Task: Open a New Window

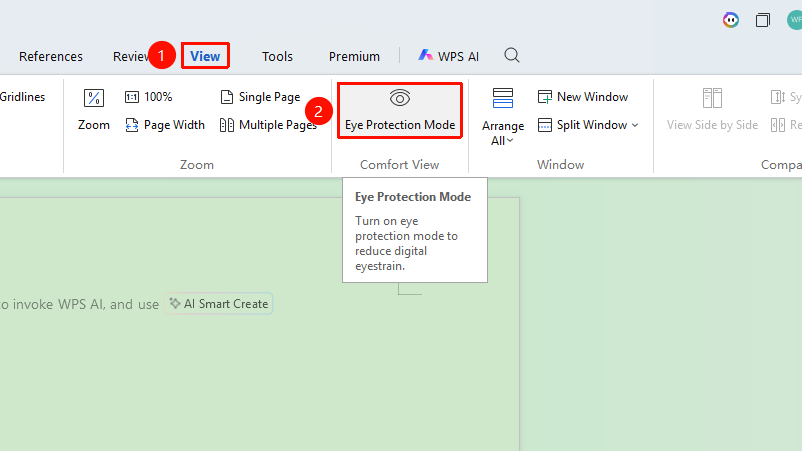Action: point(583,97)
